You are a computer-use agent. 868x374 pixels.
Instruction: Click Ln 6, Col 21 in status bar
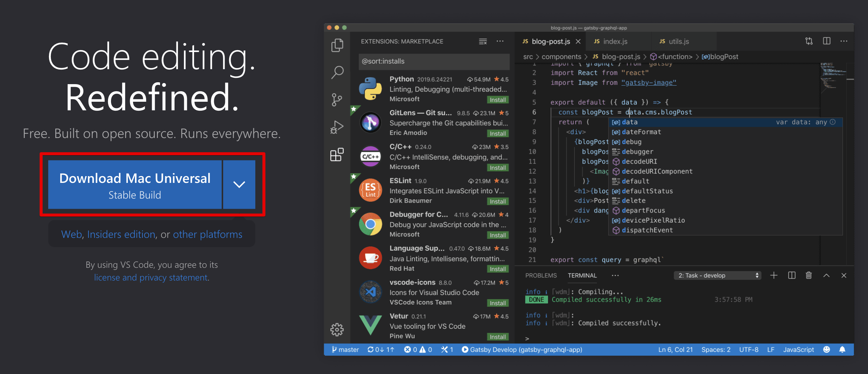[x=675, y=349]
